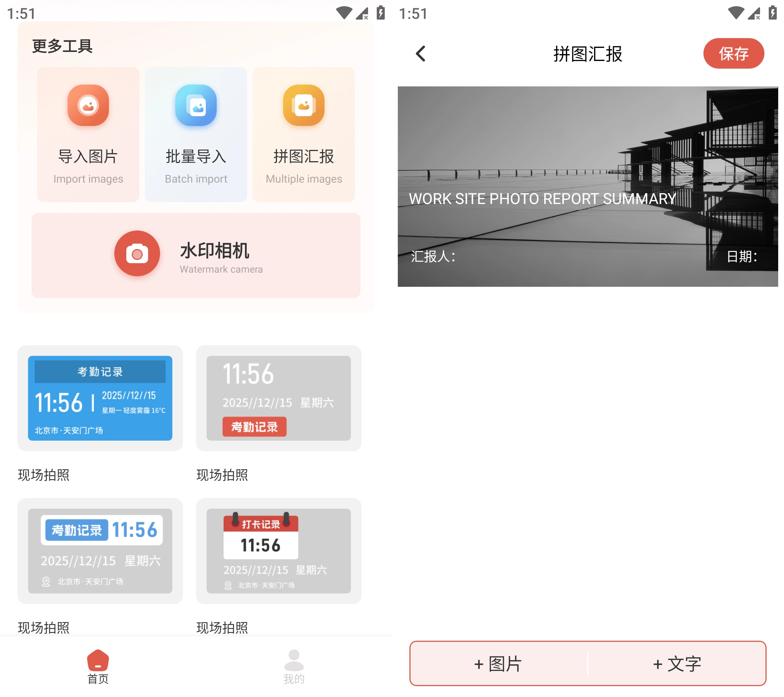The height and width of the screenshot is (697, 784).
Task: Open the yellow Multiple images collage icon
Action: 304,106
